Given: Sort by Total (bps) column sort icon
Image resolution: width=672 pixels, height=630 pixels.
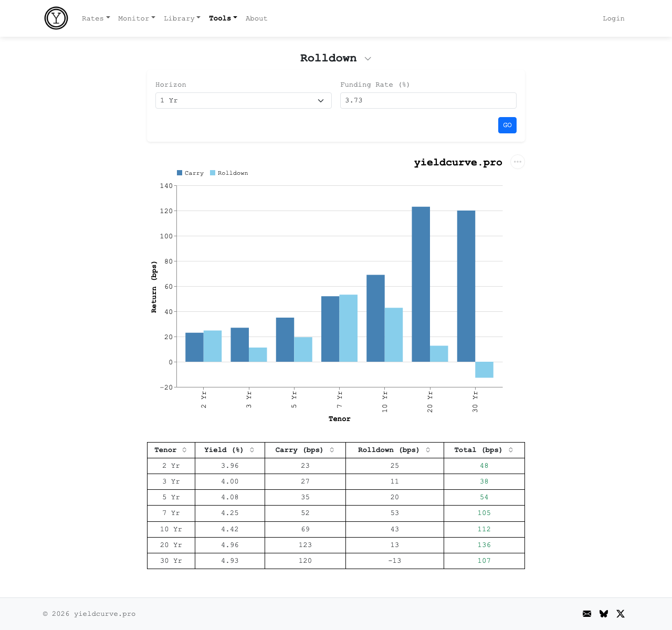Looking at the screenshot, I should click(511, 450).
